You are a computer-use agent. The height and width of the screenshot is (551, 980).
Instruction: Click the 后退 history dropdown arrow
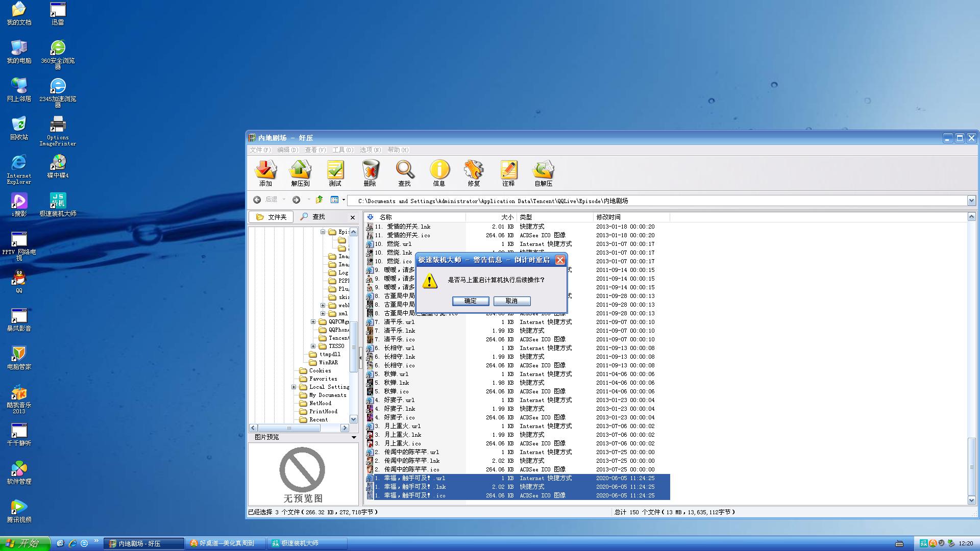click(284, 200)
